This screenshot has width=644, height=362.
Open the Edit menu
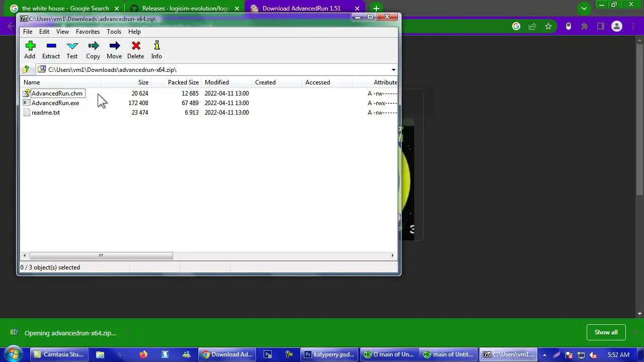pos(44,31)
